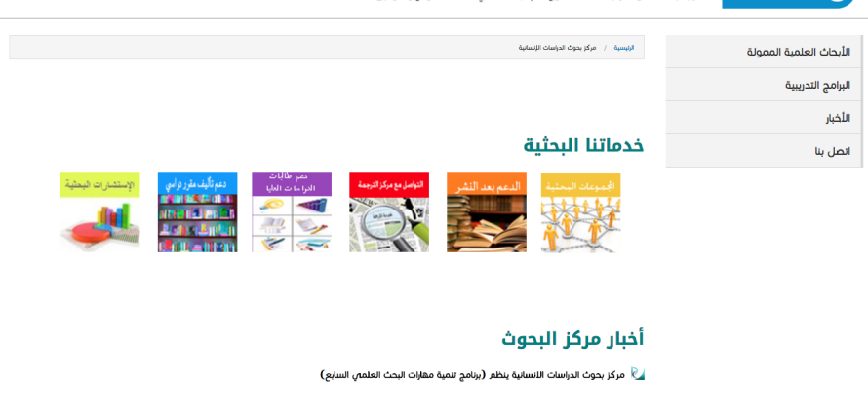Open the المجموعات البحثية research groups tile

point(580,212)
